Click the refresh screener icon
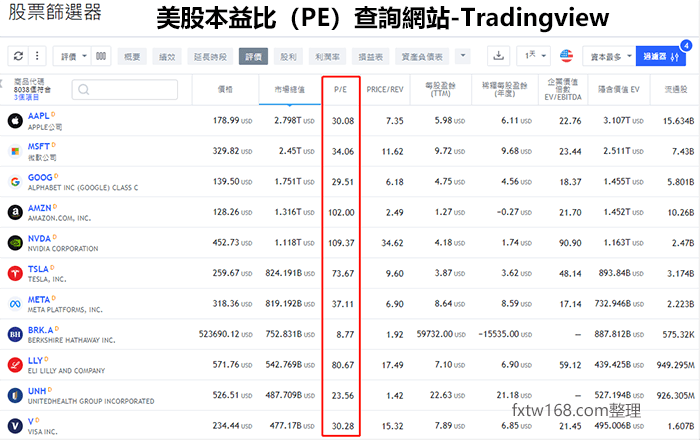This screenshot has width=700, height=440. pyautogui.click(x=18, y=56)
